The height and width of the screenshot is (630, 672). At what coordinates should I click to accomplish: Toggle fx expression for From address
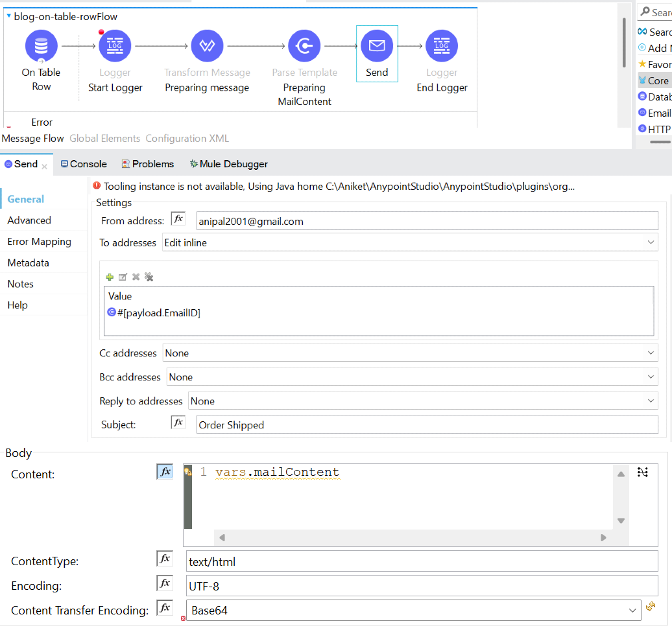[x=178, y=220]
